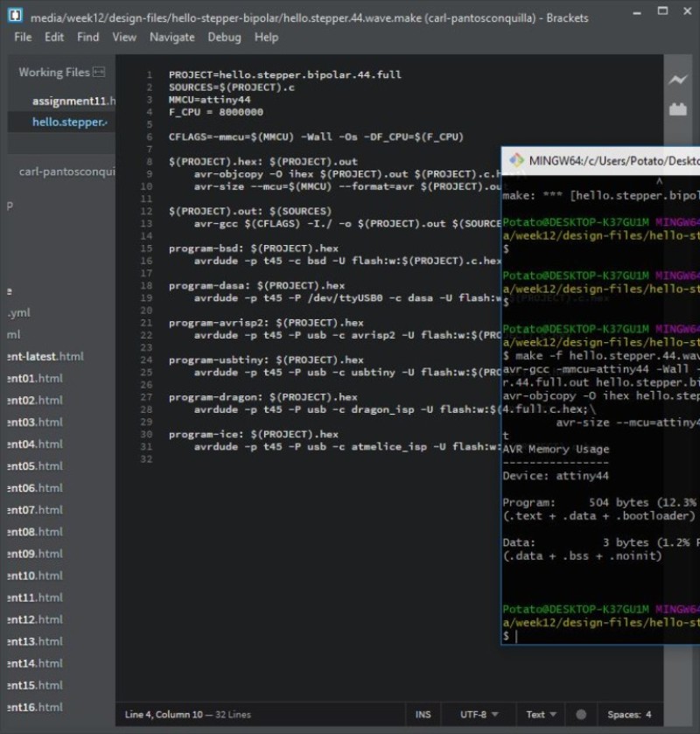The image size is (700, 734).
Task: Open the carl-pantosconquilla project dropdown
Action: pyautogui.click(x=67, y=171)
